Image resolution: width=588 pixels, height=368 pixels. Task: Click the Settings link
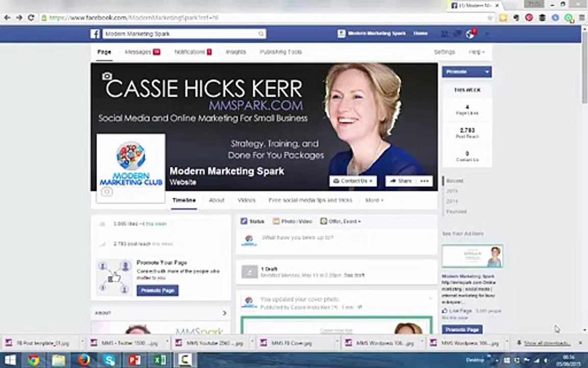[x=445, y=52]
